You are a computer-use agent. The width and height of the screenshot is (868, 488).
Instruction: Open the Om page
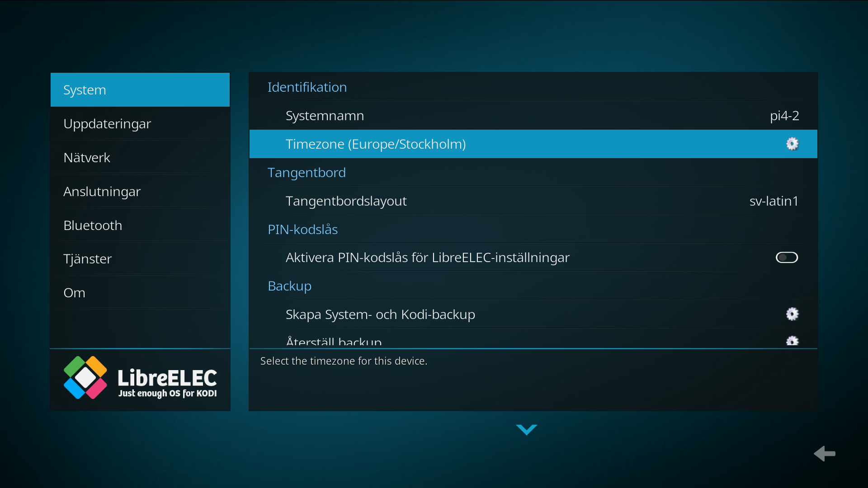click(x=140, y=293)
